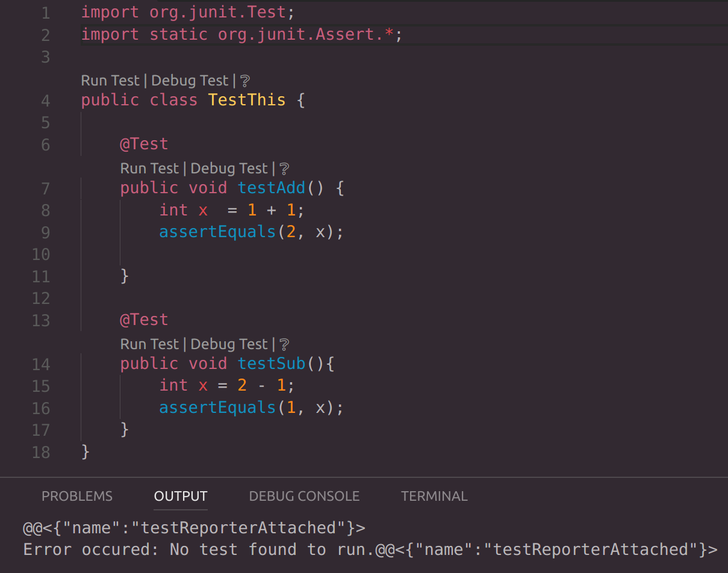Click the testSub method name
728x573 pixels.
pos(272,364)
